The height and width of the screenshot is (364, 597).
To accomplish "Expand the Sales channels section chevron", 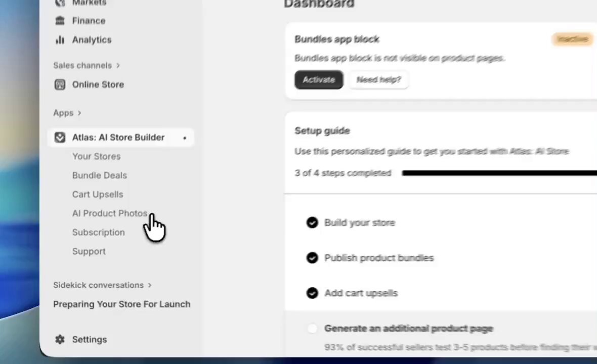I will click(118, 65).
